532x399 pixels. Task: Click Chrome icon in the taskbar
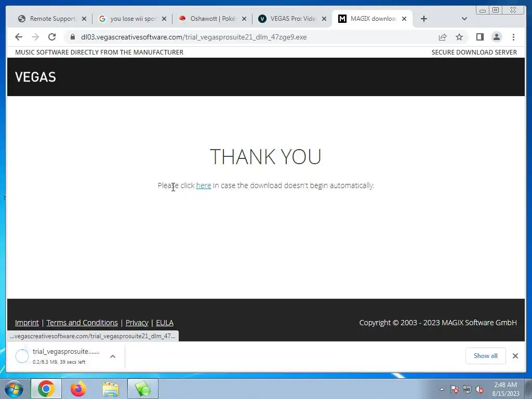pos(46,389)
